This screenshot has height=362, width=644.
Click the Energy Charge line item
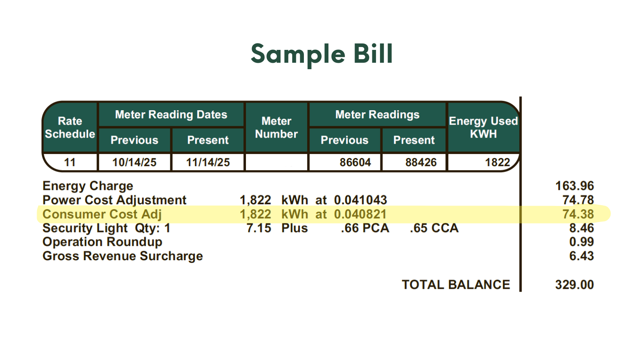(x=88, y=186)
